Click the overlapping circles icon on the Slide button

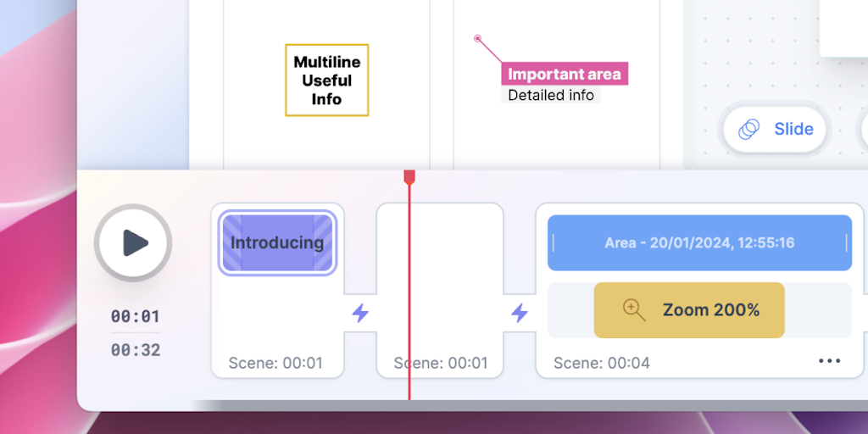tap(748, 130)
